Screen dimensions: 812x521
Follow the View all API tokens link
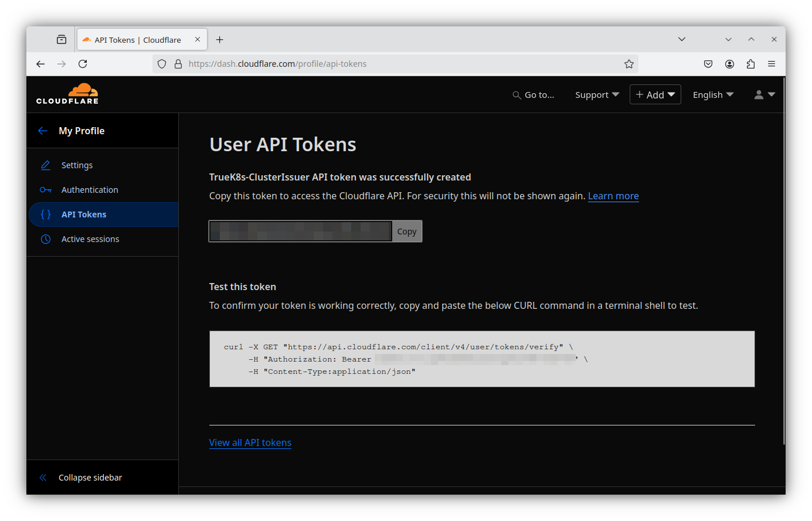point(250,442)
